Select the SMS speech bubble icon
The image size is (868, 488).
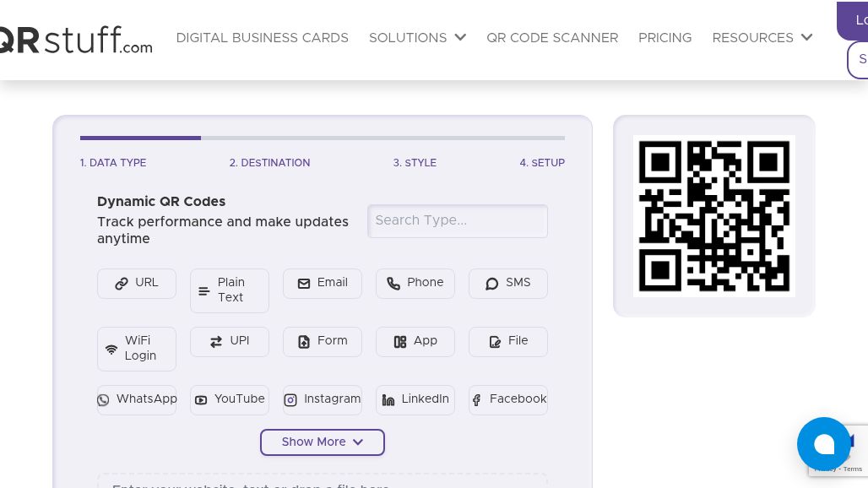pyautogui.click(x=491, y=284)
